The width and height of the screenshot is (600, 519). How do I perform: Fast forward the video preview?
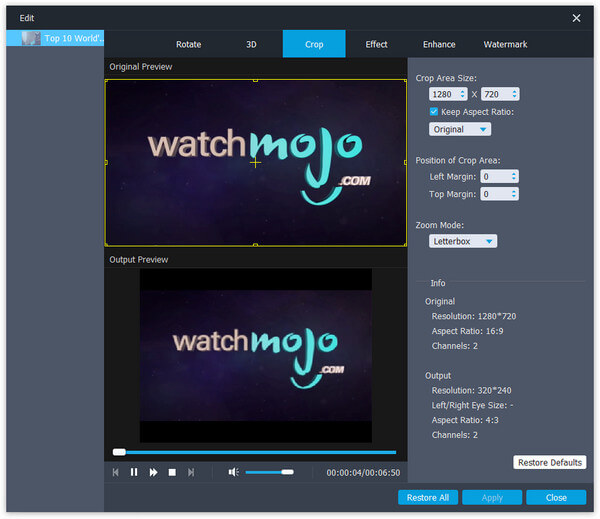coord(153,472)
